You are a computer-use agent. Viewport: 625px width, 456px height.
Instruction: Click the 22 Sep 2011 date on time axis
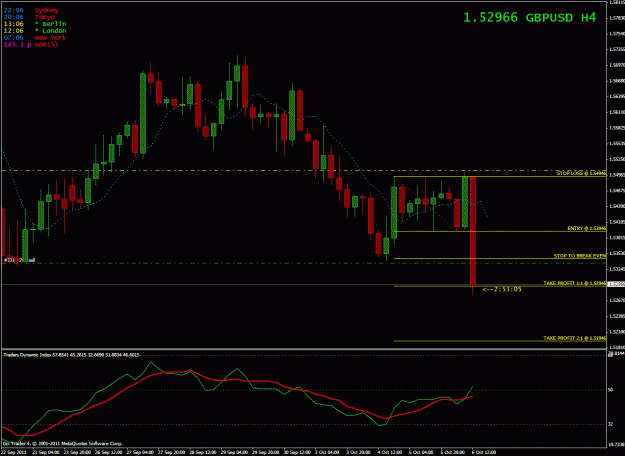tap(14, 452)
